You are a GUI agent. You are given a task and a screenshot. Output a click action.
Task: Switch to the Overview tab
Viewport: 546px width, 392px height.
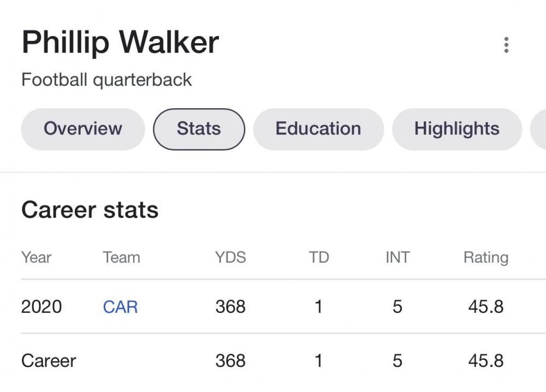(x=83, y=129)
